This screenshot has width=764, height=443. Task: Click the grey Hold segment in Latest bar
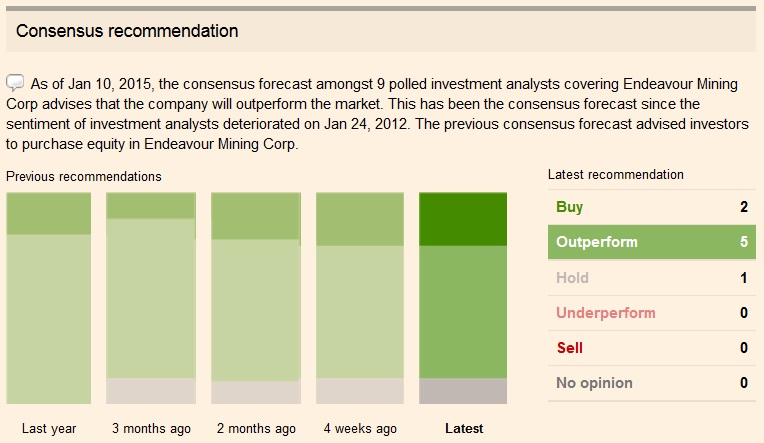click(x=463, y=391)
